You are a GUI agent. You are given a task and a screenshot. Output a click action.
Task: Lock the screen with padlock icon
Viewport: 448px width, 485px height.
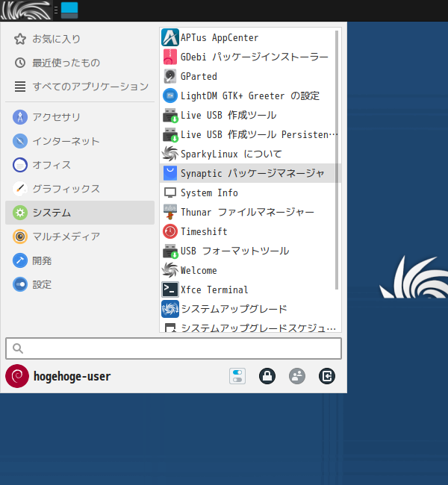(267, 376)
